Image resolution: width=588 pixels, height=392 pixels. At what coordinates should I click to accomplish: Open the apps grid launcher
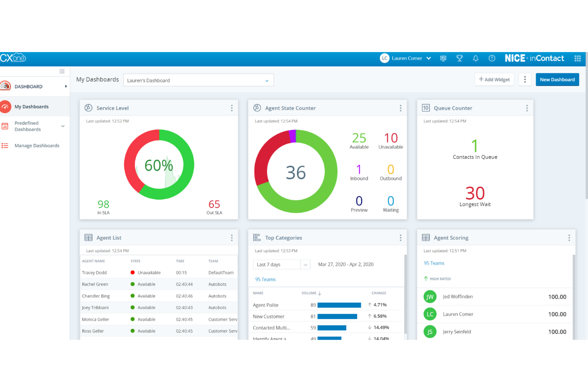(x=578, y=58)
